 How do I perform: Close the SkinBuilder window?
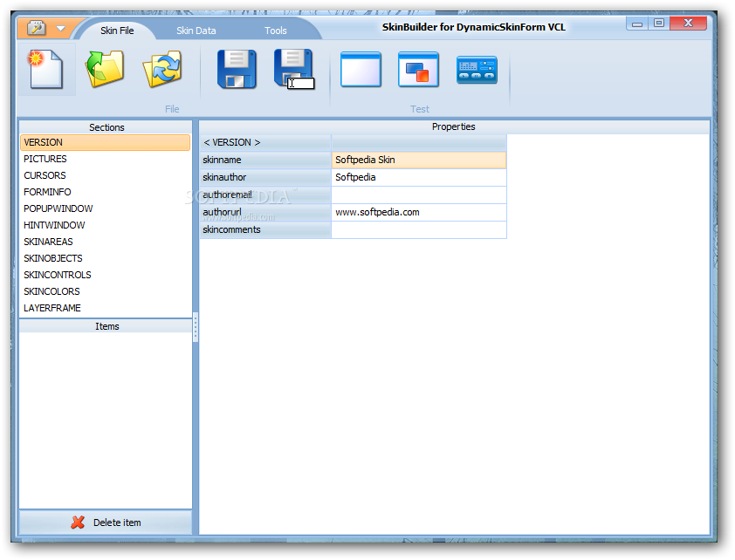(688, 23)
